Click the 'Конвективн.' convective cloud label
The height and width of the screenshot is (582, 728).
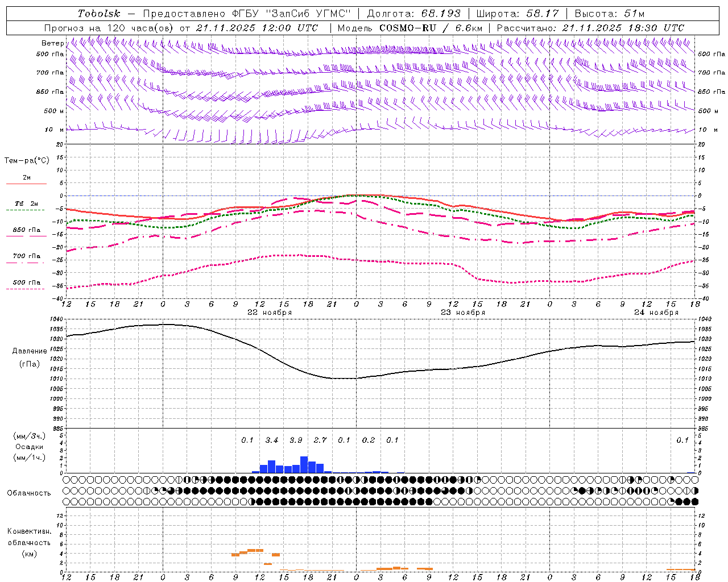pos(29,531)
